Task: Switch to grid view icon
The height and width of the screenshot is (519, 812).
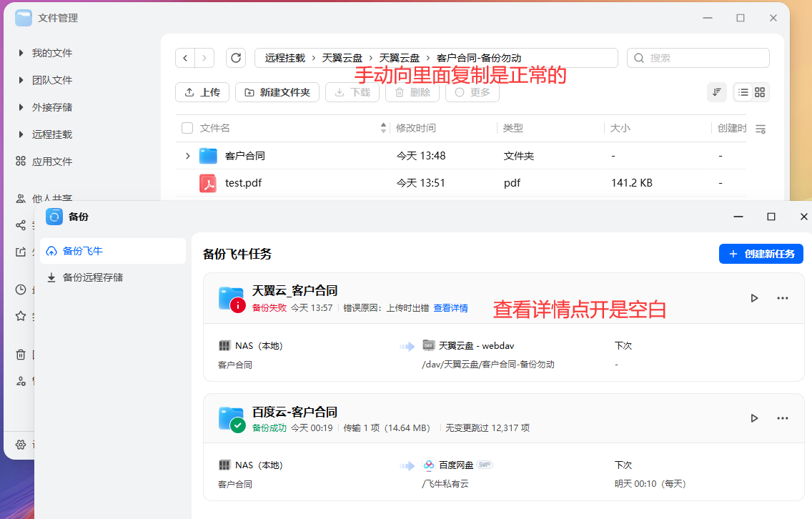Action: (x=760, y=92)
